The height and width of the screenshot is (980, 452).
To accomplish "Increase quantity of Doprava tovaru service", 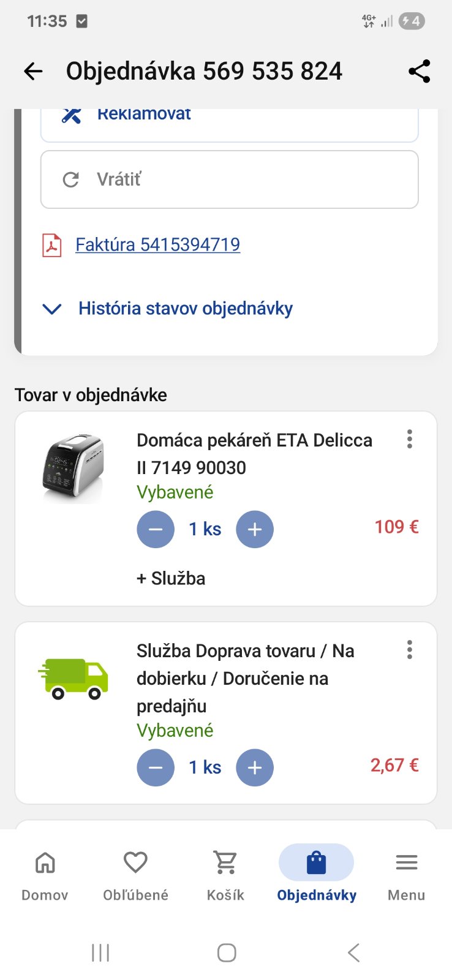I will coord(255,767).
